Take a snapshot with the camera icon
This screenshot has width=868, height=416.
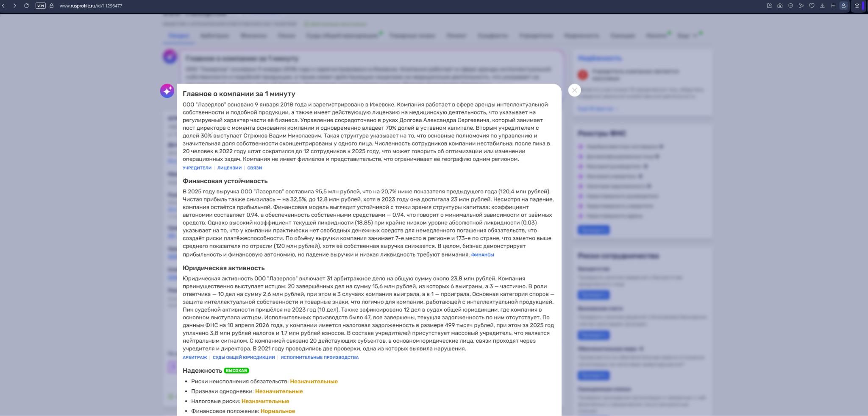tap(780, 6)
